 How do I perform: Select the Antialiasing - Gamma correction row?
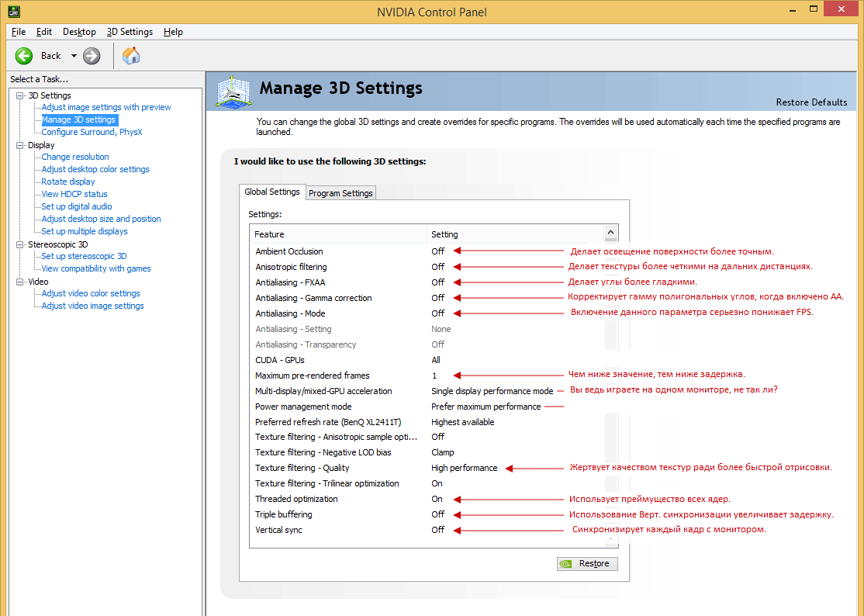427,298
